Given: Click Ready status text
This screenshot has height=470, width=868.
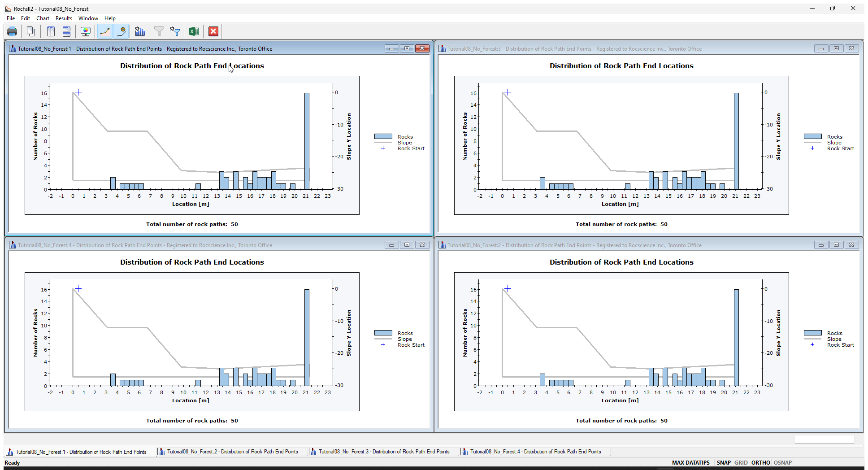Looking at the screenshot, I should point(12,462).
